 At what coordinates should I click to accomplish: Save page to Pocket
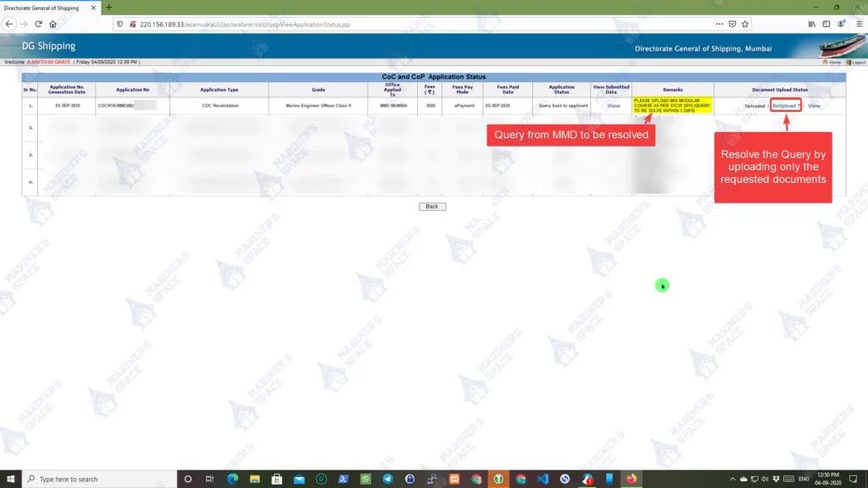tap(732, 24)
